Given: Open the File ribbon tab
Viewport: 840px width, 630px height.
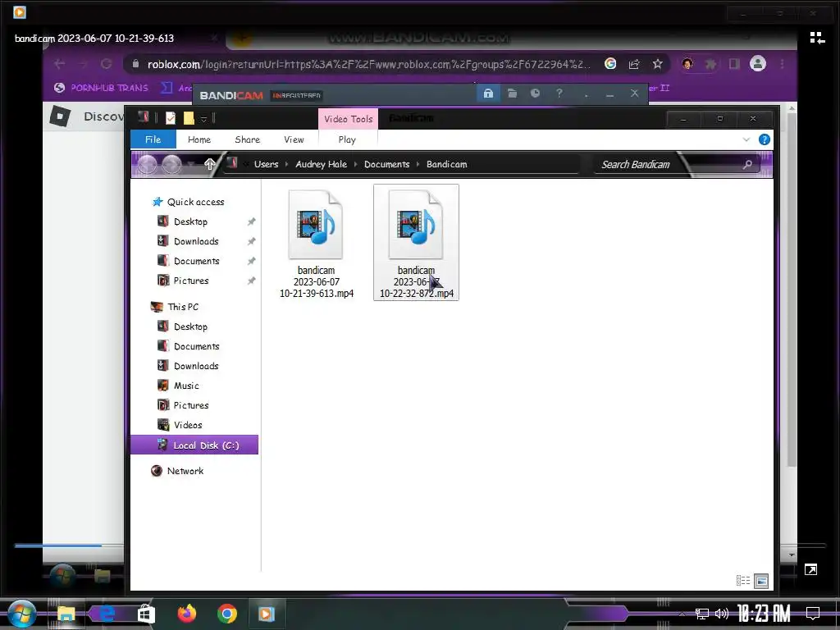Looking at the screenshot, I should click(x=153, y=139).
